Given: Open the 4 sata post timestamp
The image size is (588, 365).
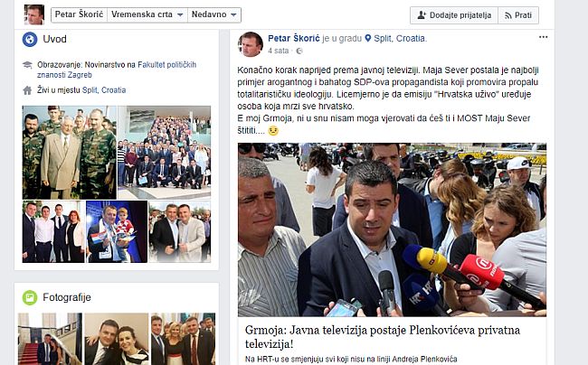Looking at the screenshot, I should tap(279, 51).
